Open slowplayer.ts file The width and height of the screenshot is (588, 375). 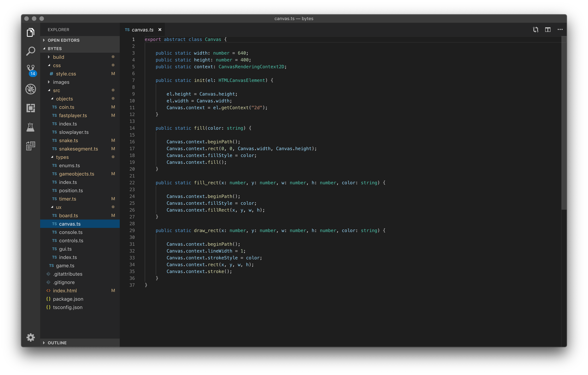click(80, 132)
